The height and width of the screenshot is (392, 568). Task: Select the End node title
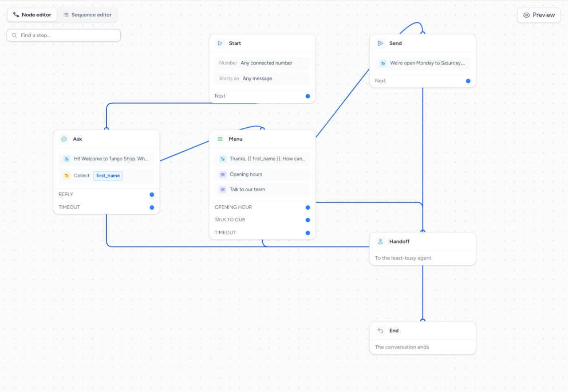pyautogui.click(x=394, y=331)
